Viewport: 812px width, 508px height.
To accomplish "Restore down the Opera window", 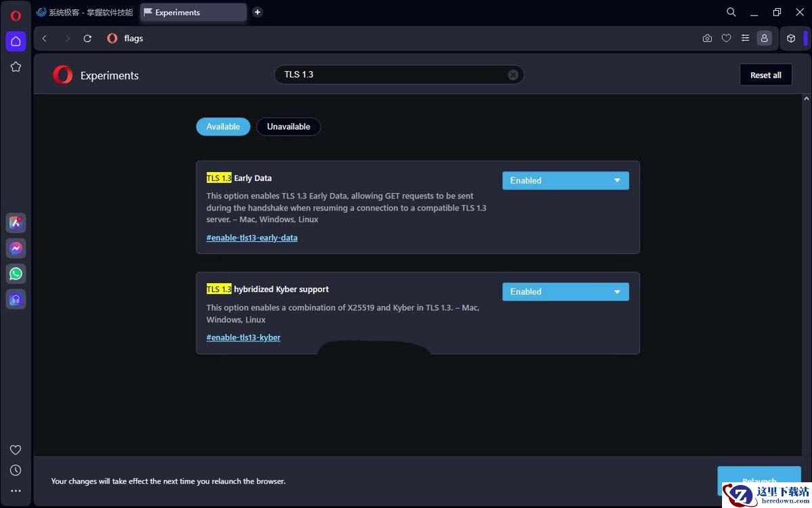I will (777, 12).
